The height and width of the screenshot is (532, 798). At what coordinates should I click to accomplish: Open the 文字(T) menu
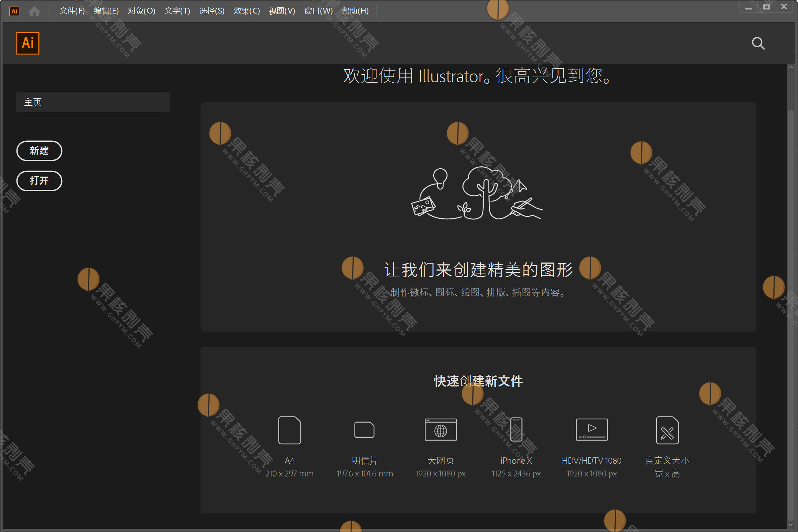pyautogui.click(x=177, y=11)
